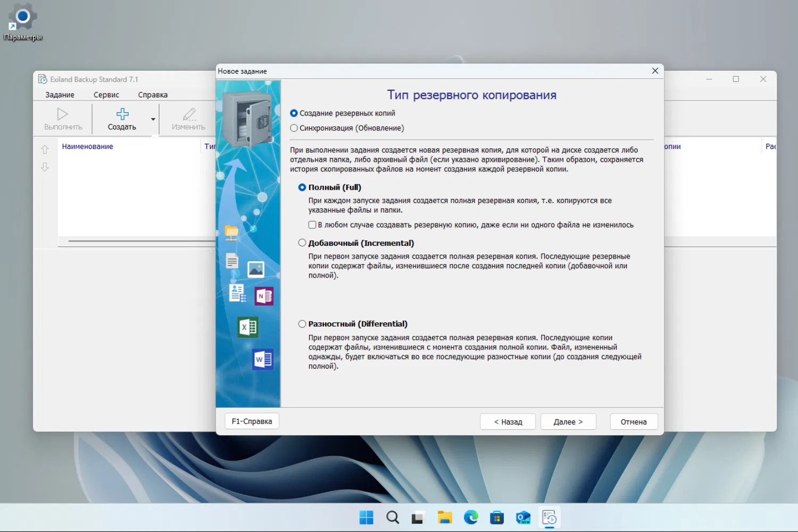Click the Создать plus icon
Image resolution: width=798 pixels, height=532 pixels.
122,114
